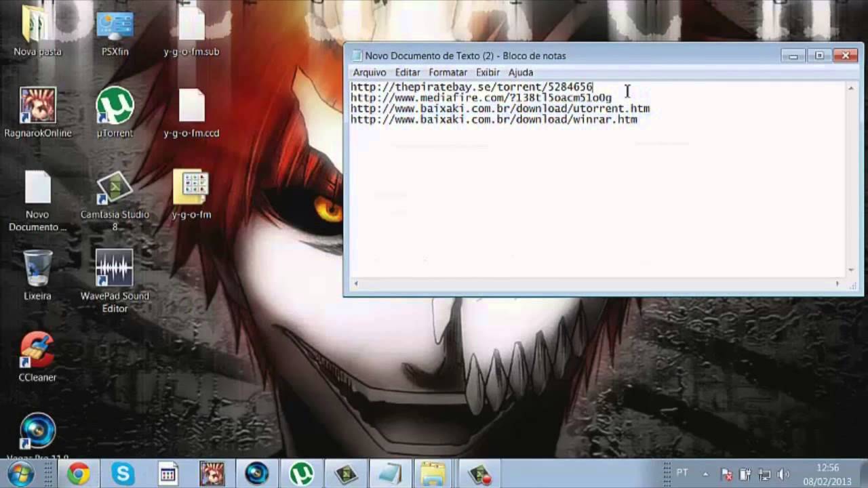Open Windows Explorer from the taskbar
The image size is (868, 488).
[x=433, y=474]
